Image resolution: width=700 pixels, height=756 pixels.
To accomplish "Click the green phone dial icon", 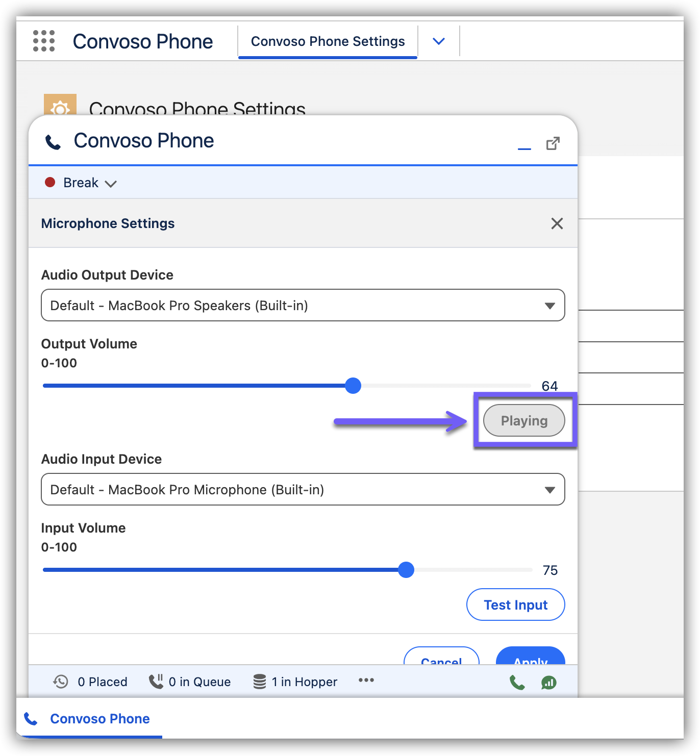I will [x=517, y=682].
